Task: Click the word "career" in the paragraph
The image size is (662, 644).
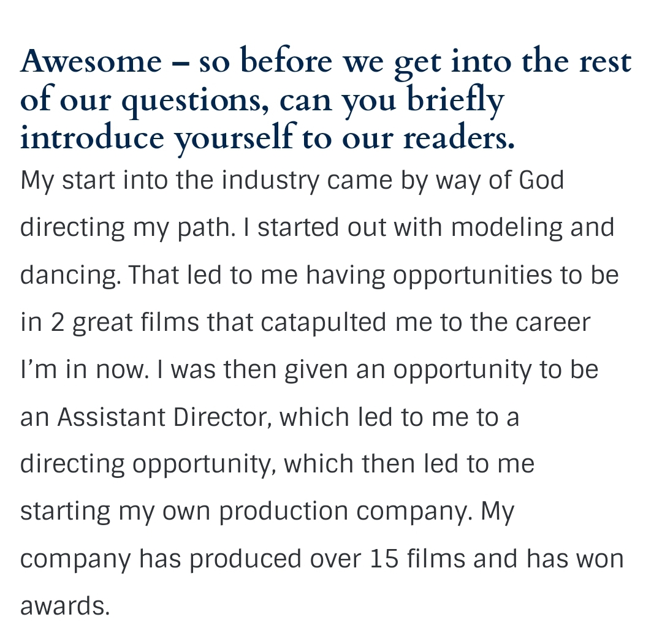Action: coord(552,323)
